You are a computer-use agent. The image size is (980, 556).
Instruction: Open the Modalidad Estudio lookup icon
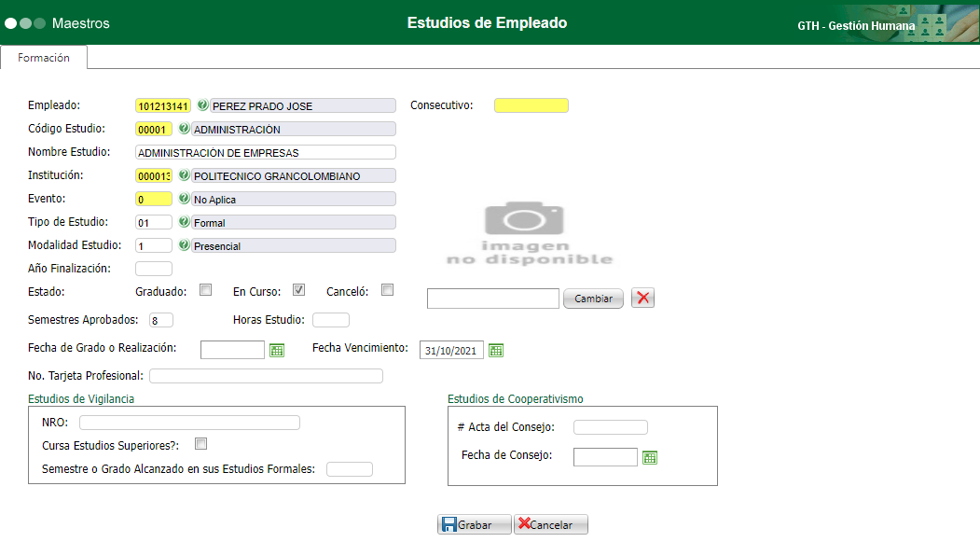(x=185, y=244)
